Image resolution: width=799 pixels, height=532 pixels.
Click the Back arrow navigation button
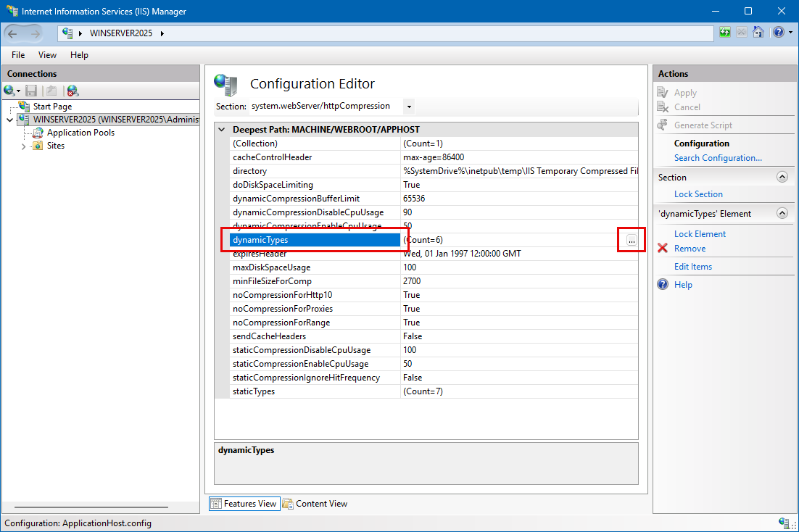[13, 33]
